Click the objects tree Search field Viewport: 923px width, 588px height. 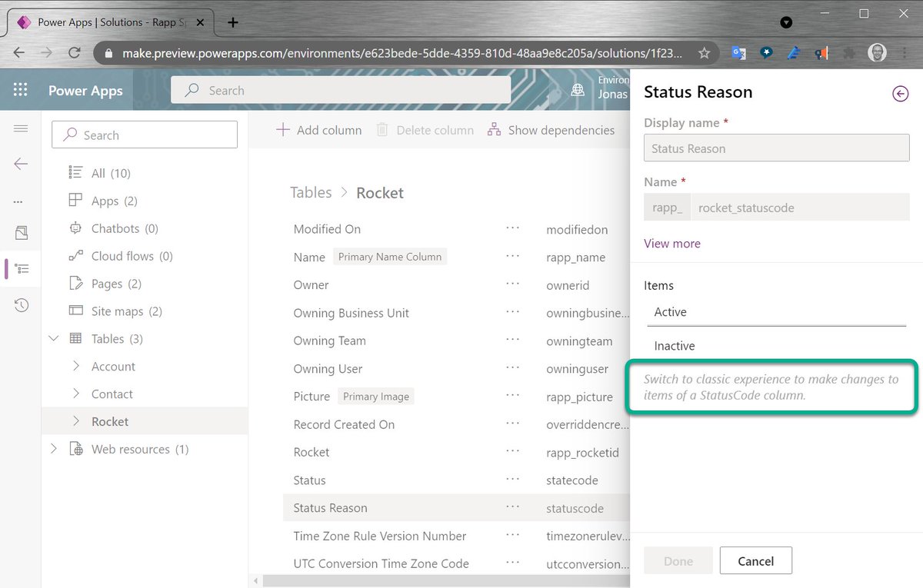(x=145, y=135)
